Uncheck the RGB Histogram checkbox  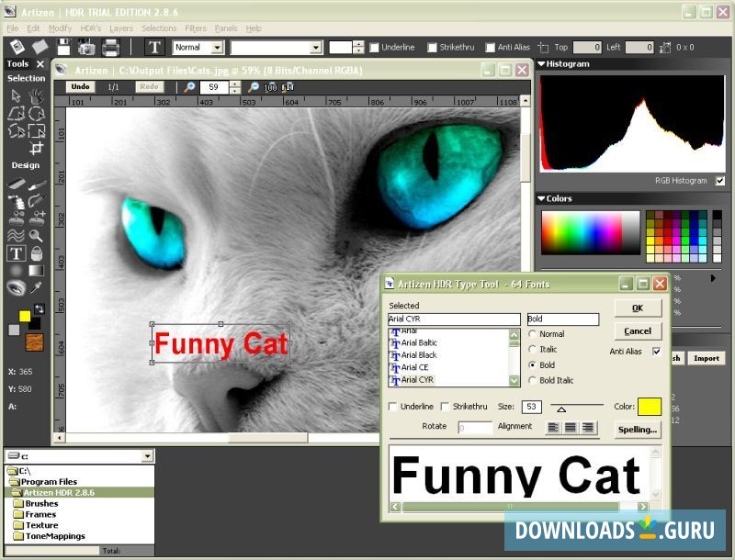tap(720, 180)
